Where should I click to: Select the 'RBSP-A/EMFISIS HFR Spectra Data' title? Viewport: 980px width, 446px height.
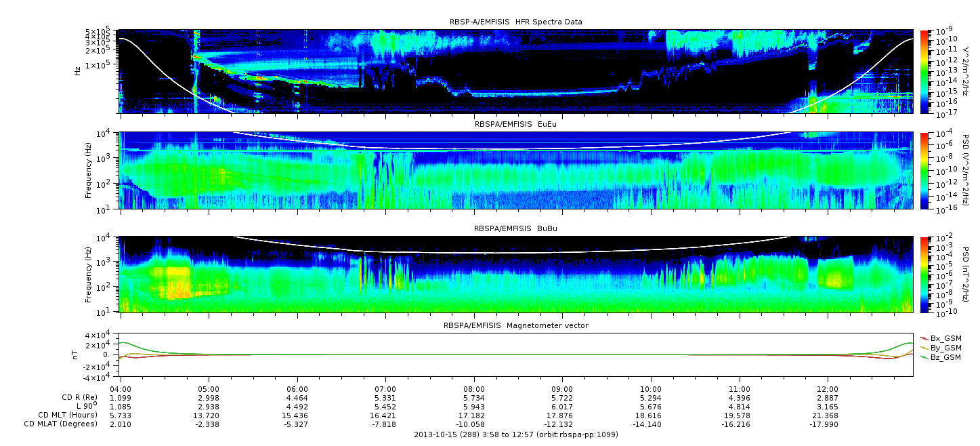(x=515, y=22)
